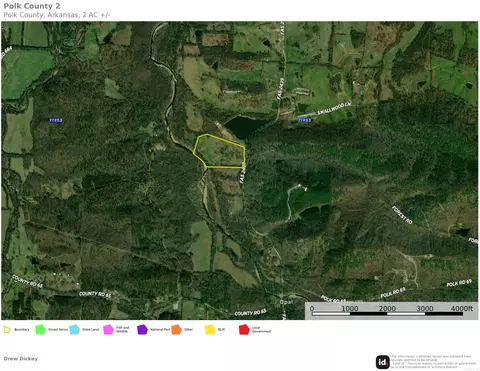Image resolution: width=480 pixels, height=371 pixels.
Task: Click the "Boundary" legend label
Action: click(22, 330)
